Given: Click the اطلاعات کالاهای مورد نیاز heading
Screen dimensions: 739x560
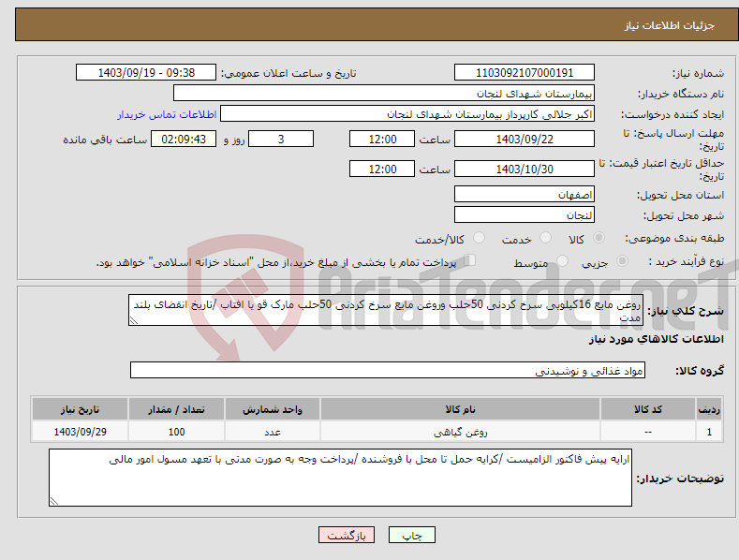Looking at the screenshot, I should pos(656,339).
